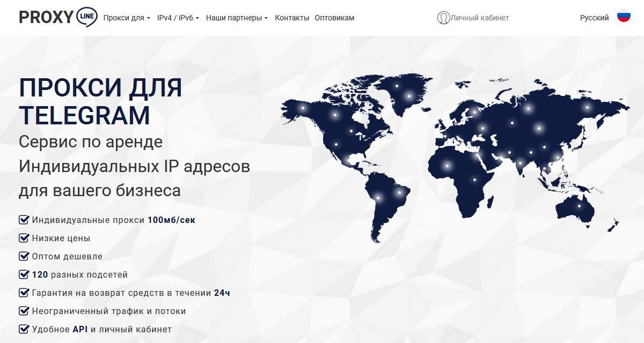
Task: Click the text Низкие цены
Action: click(x=61, y=238)
